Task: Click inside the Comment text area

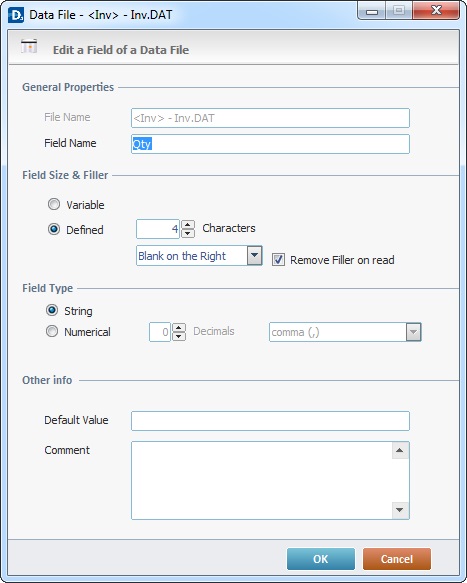Action: point(262,480)
